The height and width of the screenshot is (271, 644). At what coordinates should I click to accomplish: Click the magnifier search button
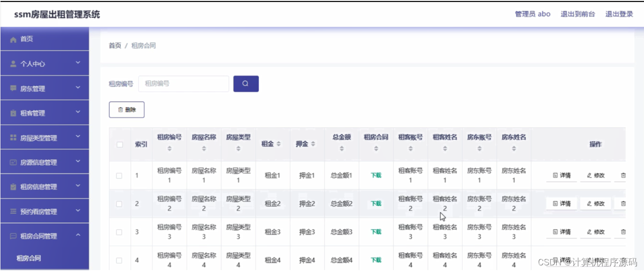246,84
